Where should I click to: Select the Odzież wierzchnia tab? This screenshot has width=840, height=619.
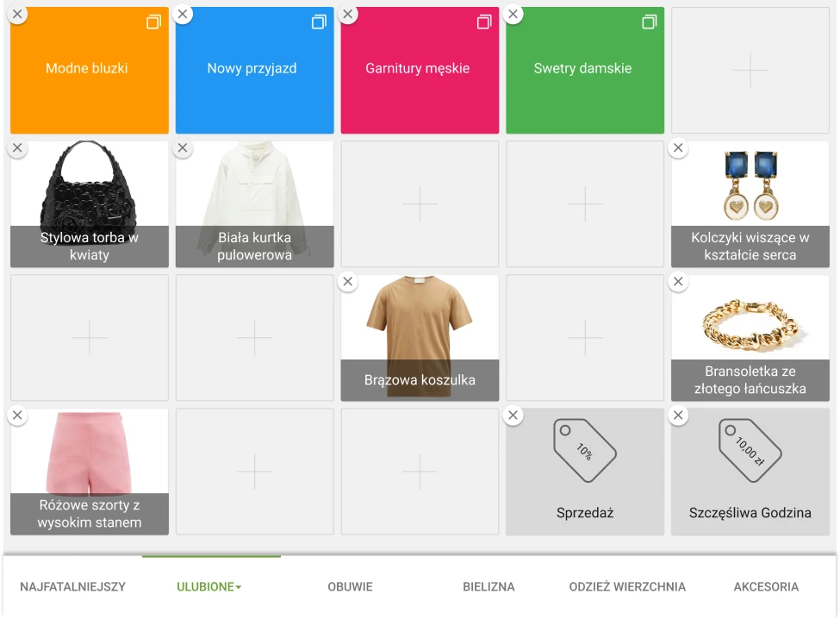coord(627,587)
